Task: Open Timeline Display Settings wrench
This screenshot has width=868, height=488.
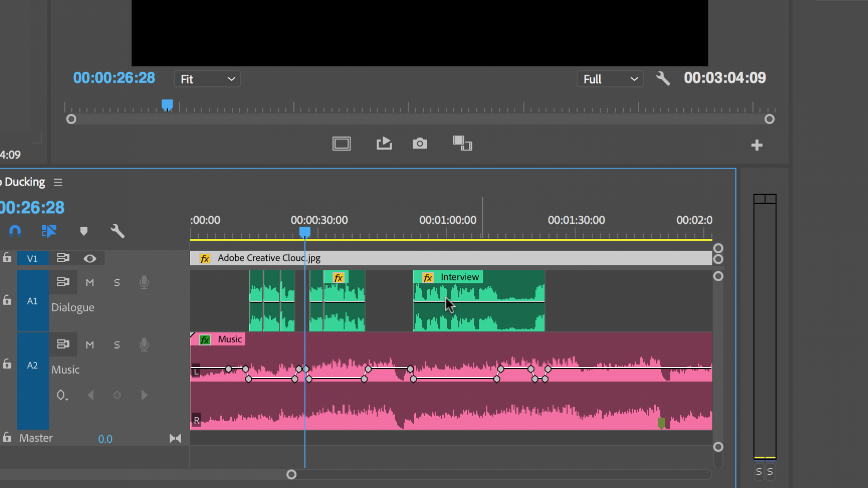Action: click(x=117, y=231)
